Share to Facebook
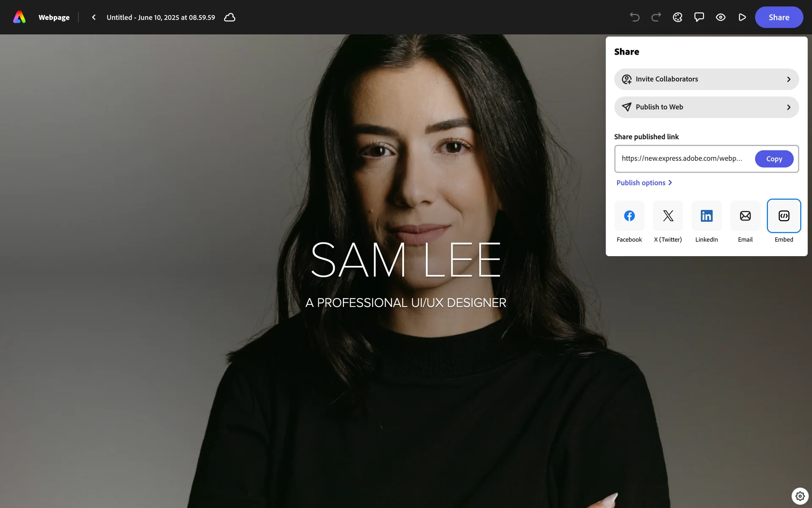Image resolution: width=812 pixels, height=508 pixels. 629,216
